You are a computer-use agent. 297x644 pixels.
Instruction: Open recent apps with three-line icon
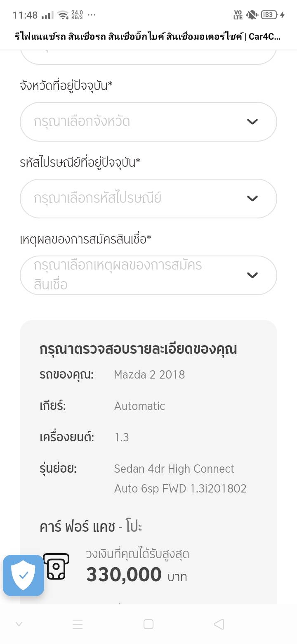click(x=78, y=624)
